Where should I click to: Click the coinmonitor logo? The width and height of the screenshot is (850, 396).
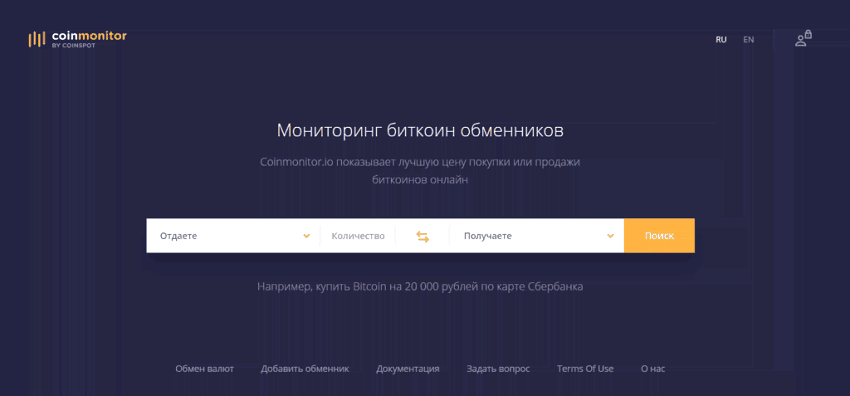(78, 39)
